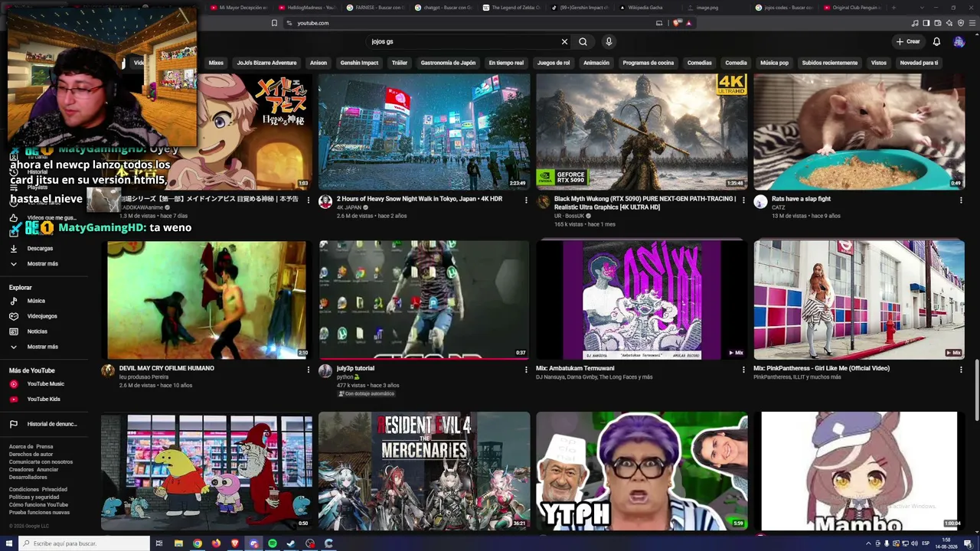Open Google Chrome from the Windows taskbar
This screenshot has height=551, width=980.
click(198, 543)
